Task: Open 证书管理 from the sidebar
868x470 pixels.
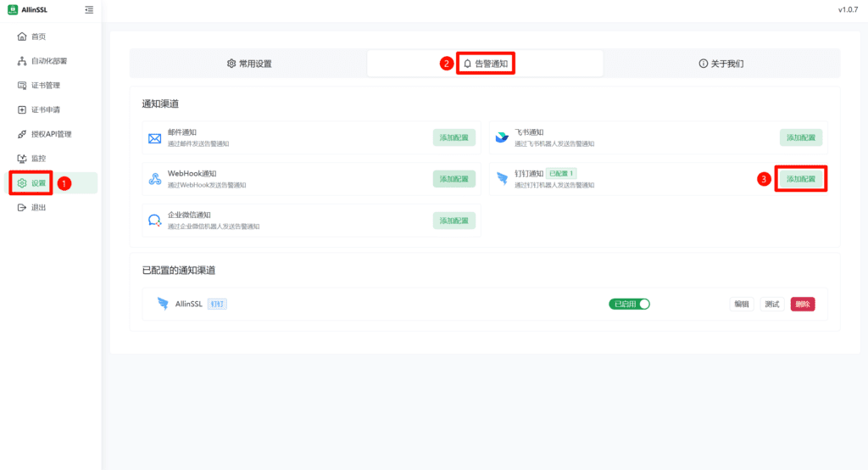Action: coord(45,85)
